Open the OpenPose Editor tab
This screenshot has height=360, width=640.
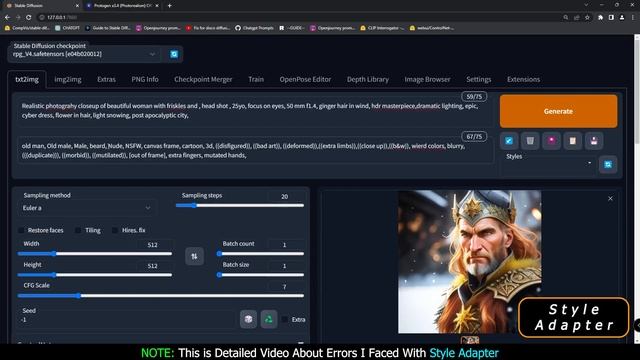point(305,79)
